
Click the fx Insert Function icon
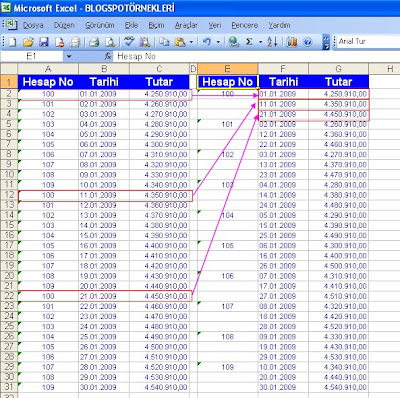coord(108,56)
